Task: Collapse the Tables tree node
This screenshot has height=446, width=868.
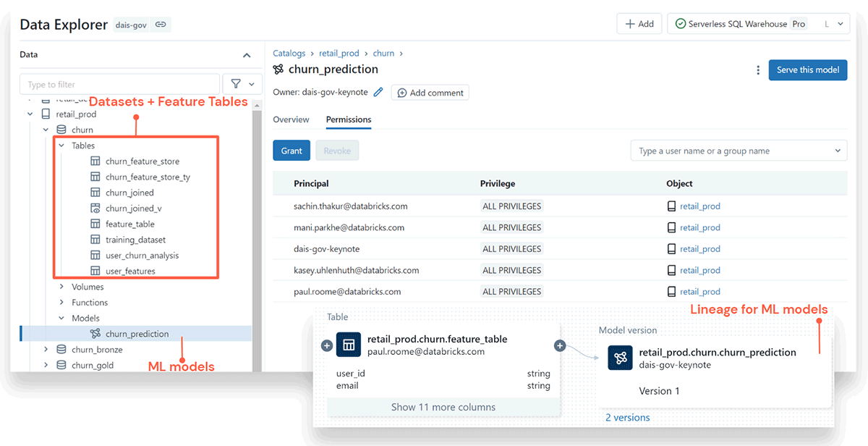Action: pos(61,145)
